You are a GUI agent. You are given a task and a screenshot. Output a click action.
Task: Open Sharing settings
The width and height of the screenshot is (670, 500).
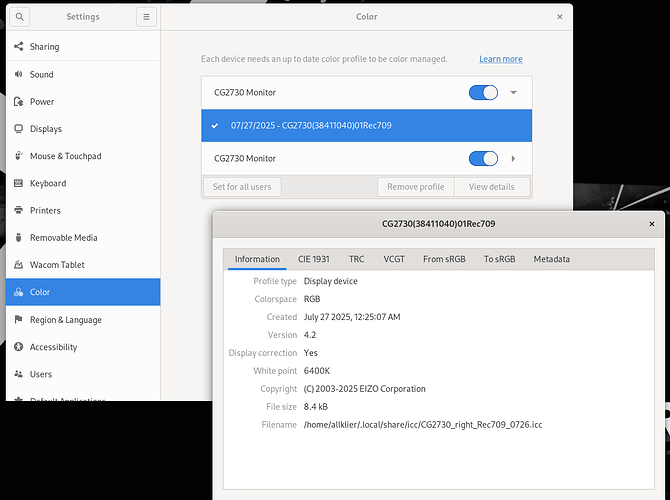click(x=83, y=47)
